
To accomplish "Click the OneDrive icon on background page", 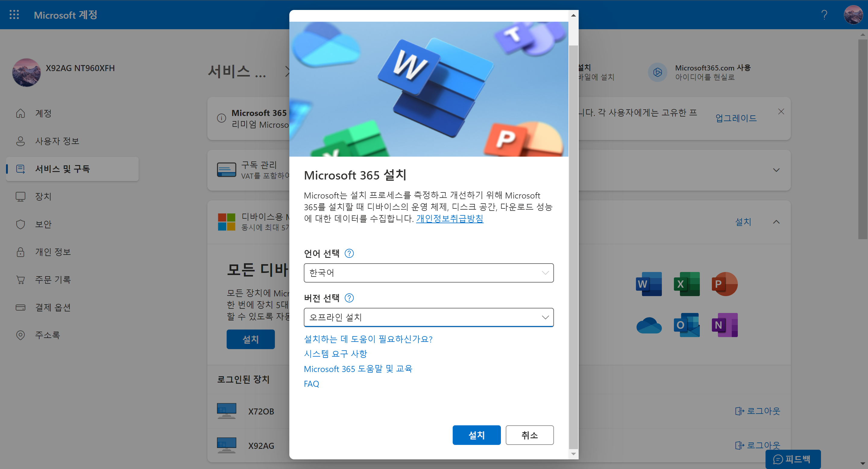I will pyautogui.click(x=649, y=325).
